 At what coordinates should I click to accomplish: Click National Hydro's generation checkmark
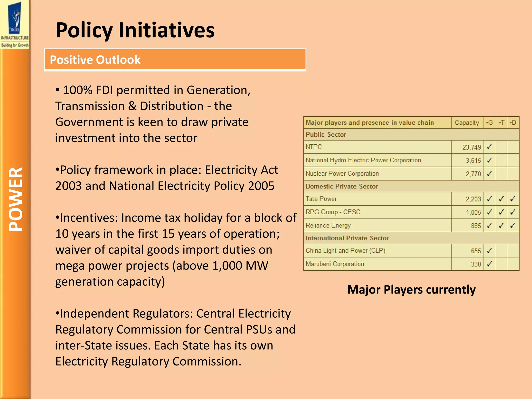tap(489, 160)
